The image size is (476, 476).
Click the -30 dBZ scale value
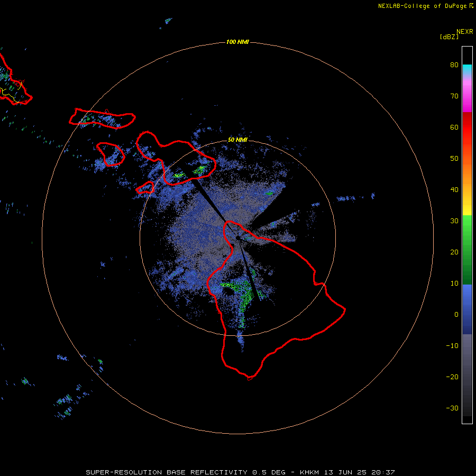pos(452,408)
